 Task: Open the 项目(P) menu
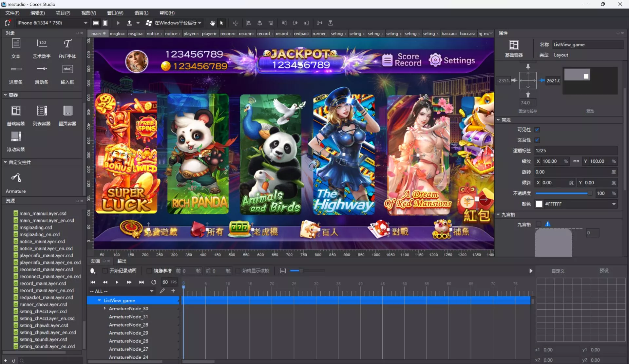[63, 13]
